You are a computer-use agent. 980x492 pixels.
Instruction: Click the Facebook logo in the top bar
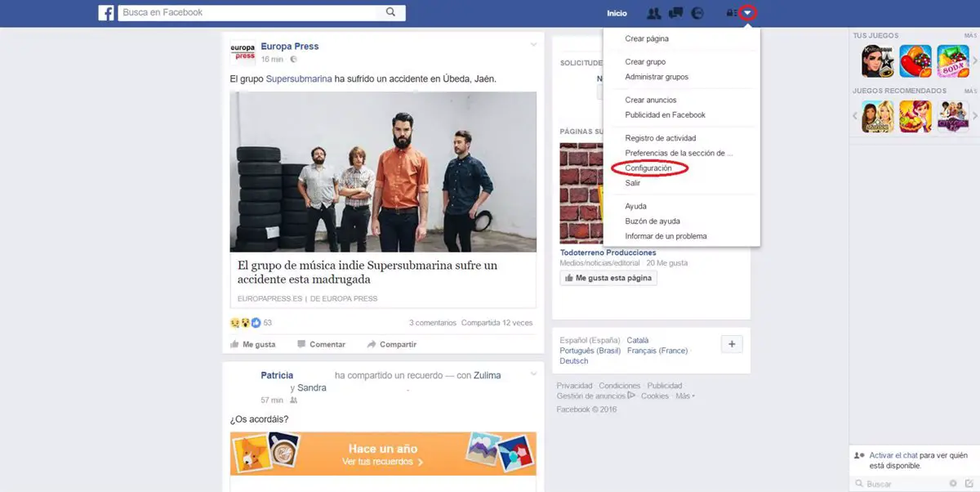tap(106, 13)
